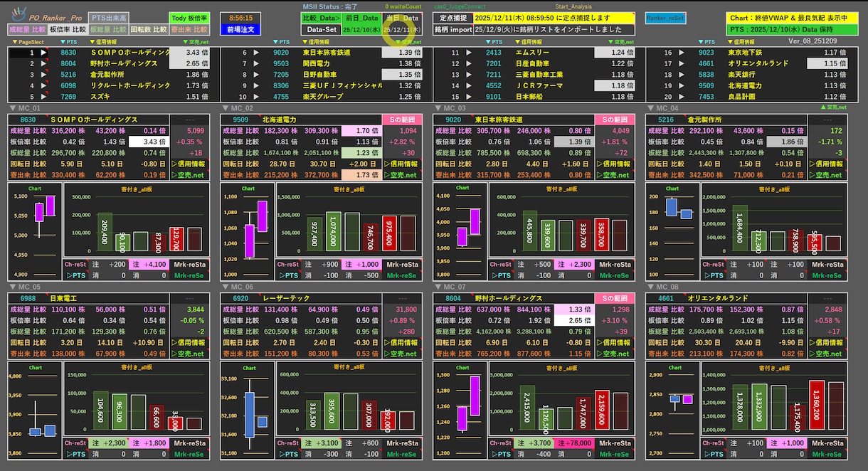Viewport: 868px width, 471px height.
Task: Click the arrow beside rank 5 スズキ
Action: [x=44, y=96]
